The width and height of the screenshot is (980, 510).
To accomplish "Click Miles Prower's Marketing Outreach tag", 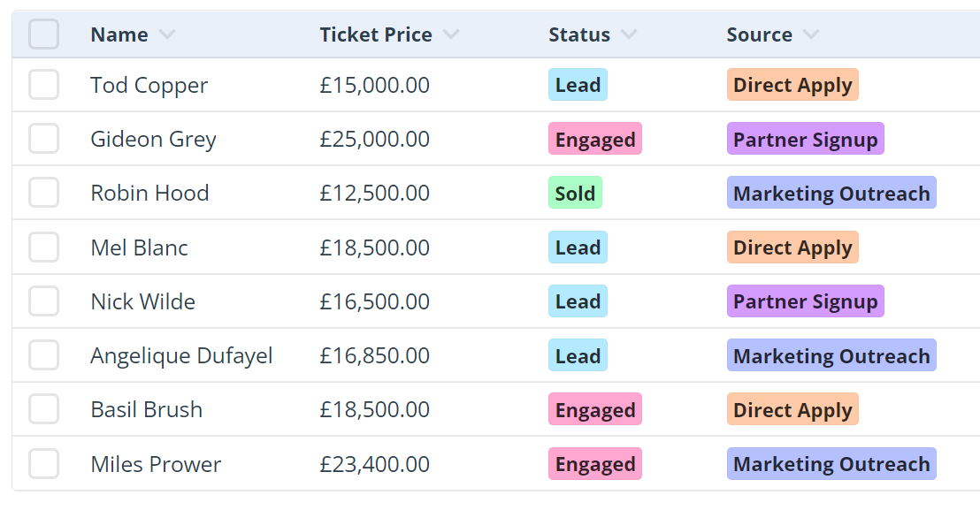I will tap(831, 464).
